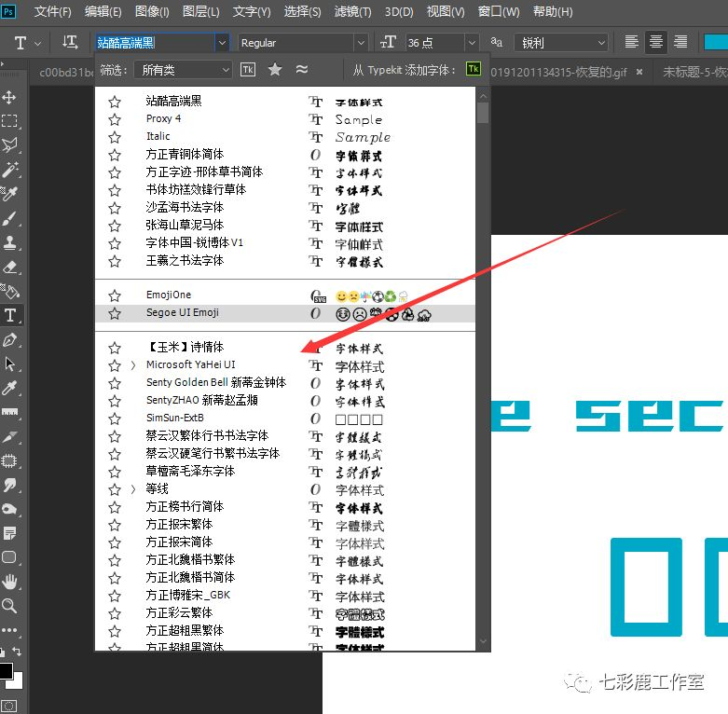Show similar fonts filter icon
Screen dimensions: 728x714
tap(302, 70)
